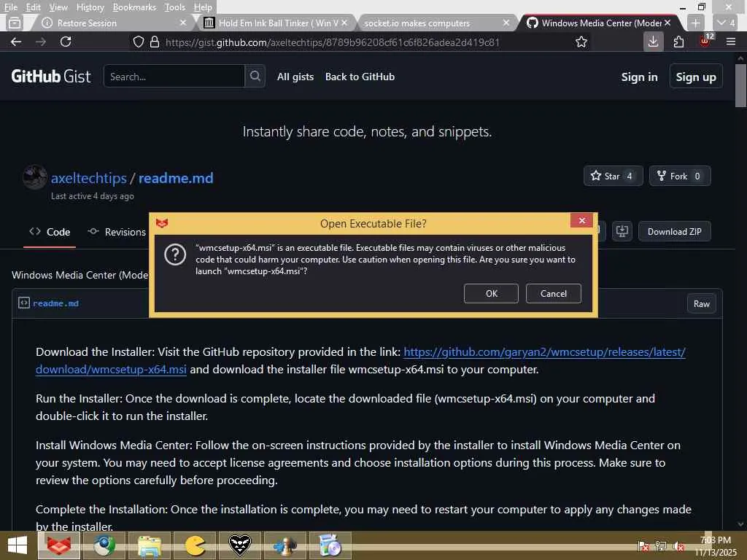Click the browser address bar URL
The width and height of the screenshot is (747, 560).
pos(333,42)
